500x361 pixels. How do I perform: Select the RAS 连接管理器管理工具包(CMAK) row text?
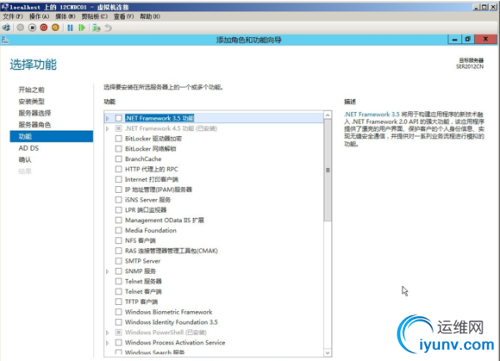pyautogui.click(x=171, y=251)
